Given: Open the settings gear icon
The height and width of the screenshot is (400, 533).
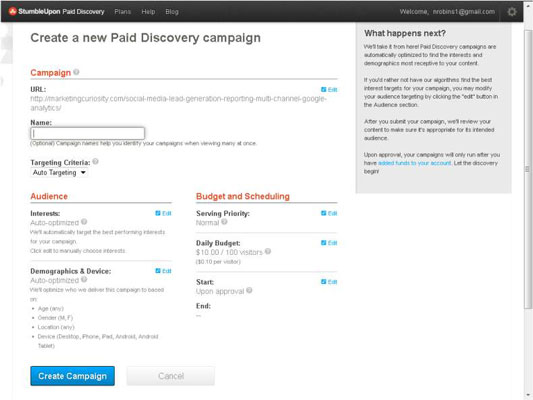Looking at the screenshot, I should coord(512,12).
